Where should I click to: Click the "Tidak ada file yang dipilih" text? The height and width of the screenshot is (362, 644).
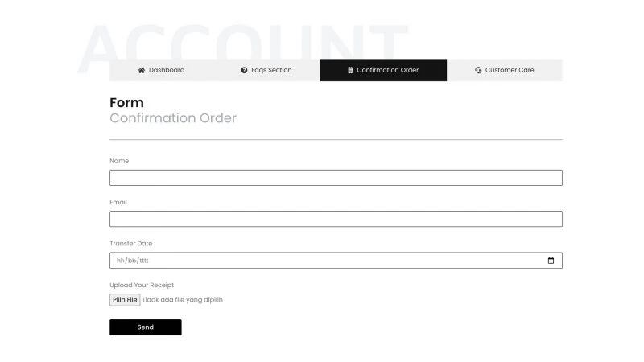point(183,300)
